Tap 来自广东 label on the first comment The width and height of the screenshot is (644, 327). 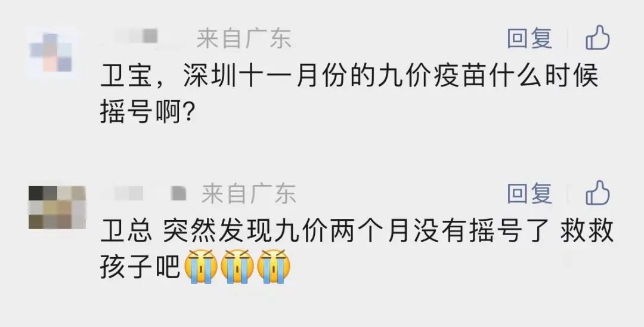coord(244,39)
